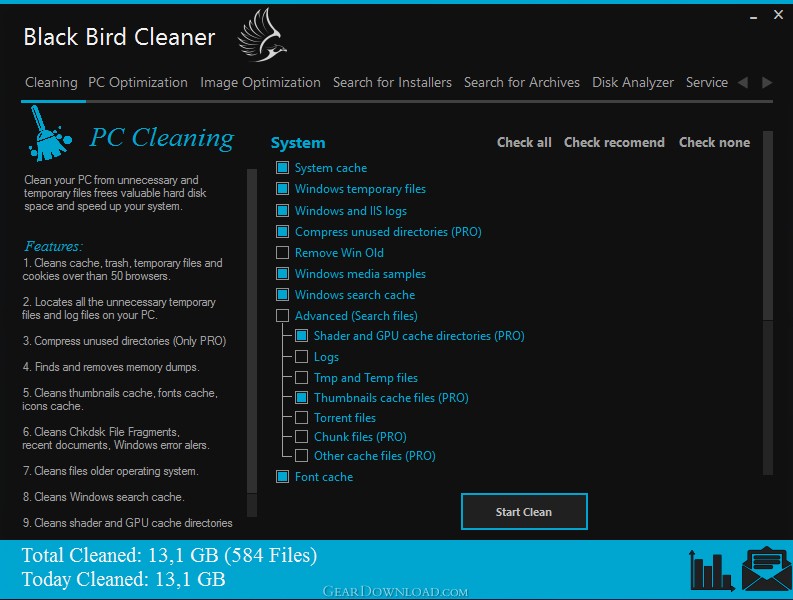Image resolution: width=793 pixels, height=600 pixels.
Task: Toggle Windows media samples checkbox
Action: coord(283,274)
